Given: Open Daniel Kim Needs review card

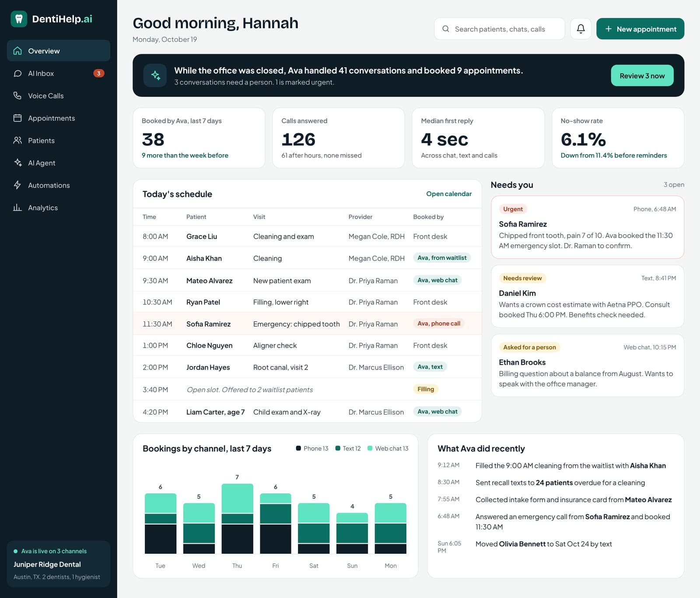Looking at the screenshot, I should pyautogui.click(x=587, y=296).
